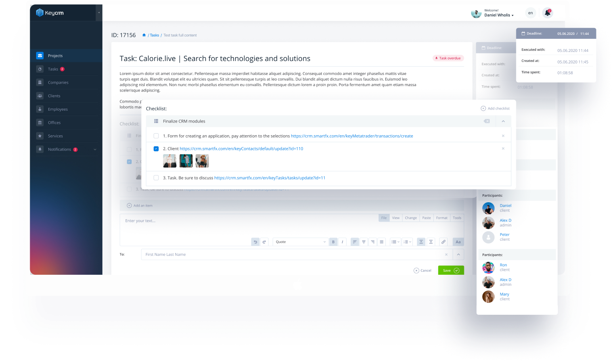Open the Format editor menu
Viewport: 615px width, 364px height.
[442, 218]
